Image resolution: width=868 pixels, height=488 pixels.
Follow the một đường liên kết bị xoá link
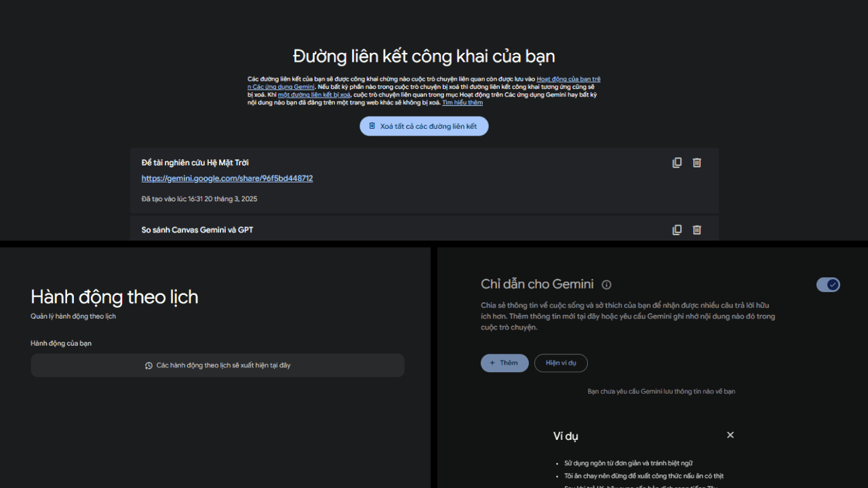(x=314, y=95)
